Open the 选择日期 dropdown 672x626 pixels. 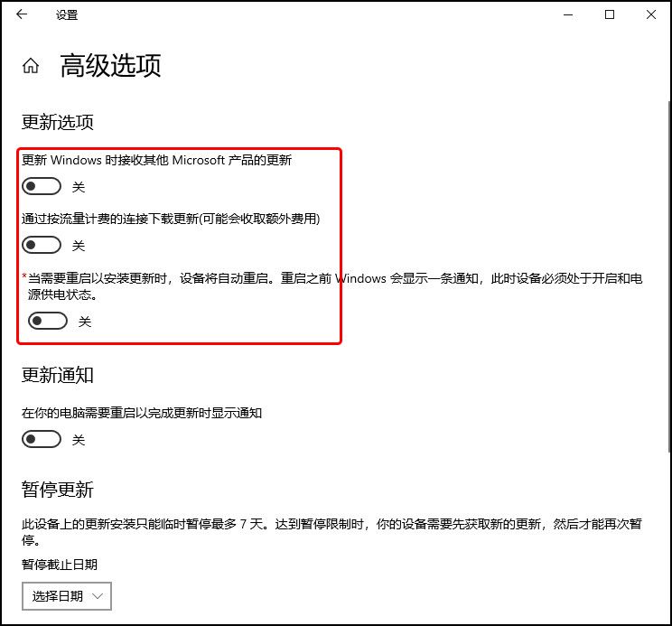point(67,596)
